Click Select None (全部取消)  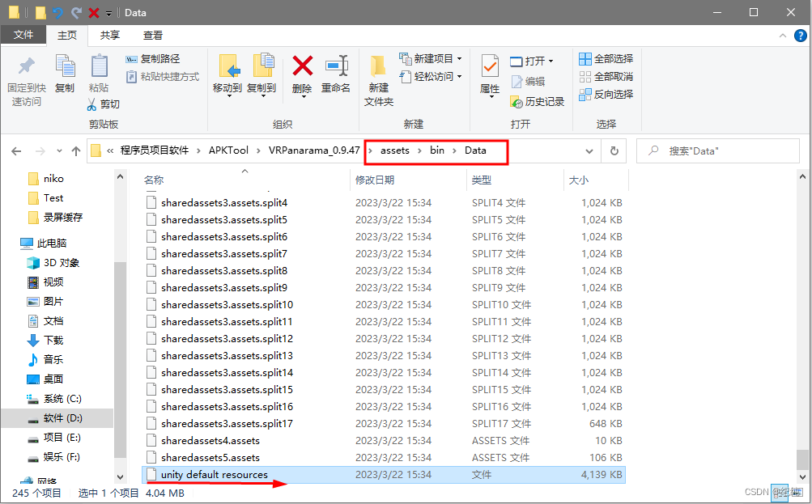click(606, 77)
